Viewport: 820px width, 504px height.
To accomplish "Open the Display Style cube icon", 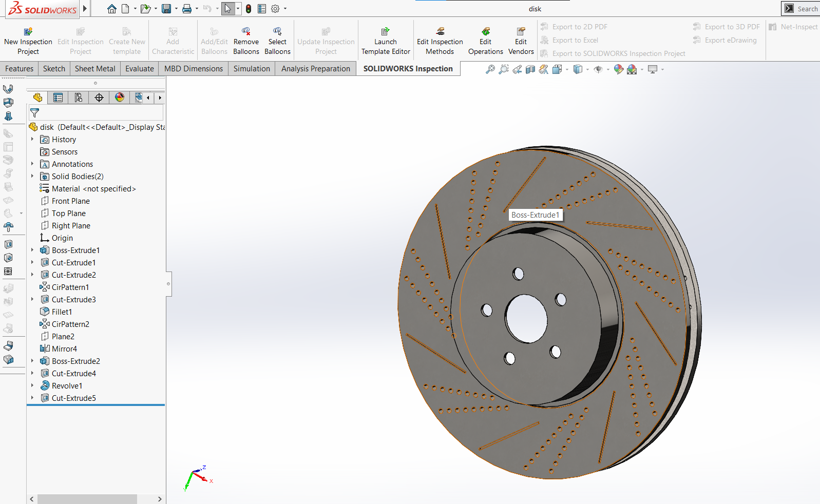I will click(578, 69).
